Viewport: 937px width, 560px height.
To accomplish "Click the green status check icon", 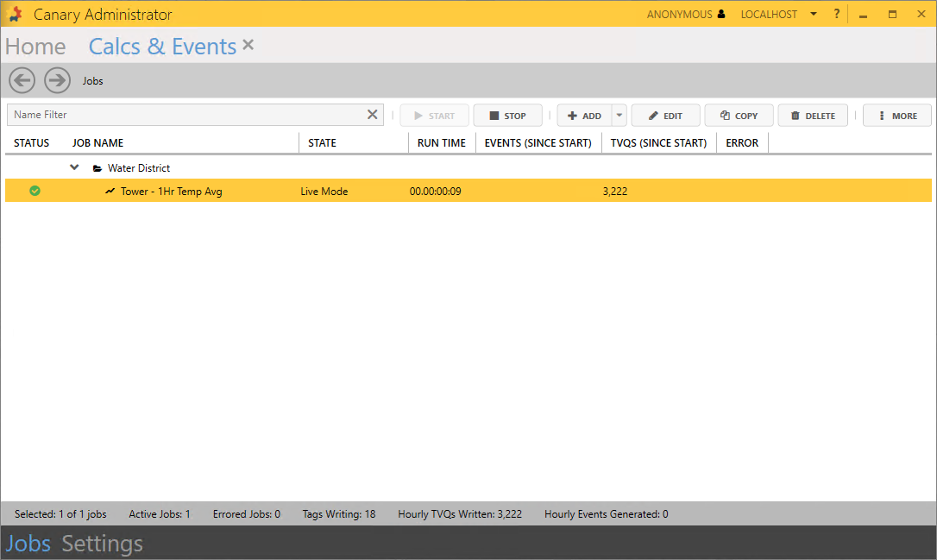I will pos(35,191).
